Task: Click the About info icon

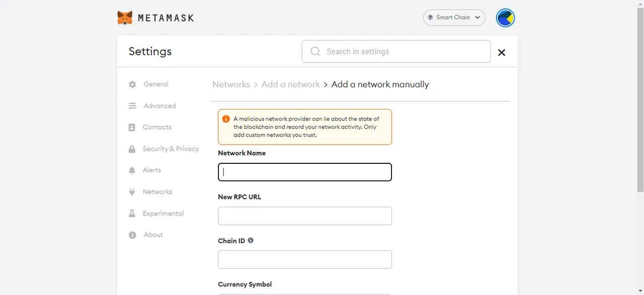Action: tap(132, 235)
